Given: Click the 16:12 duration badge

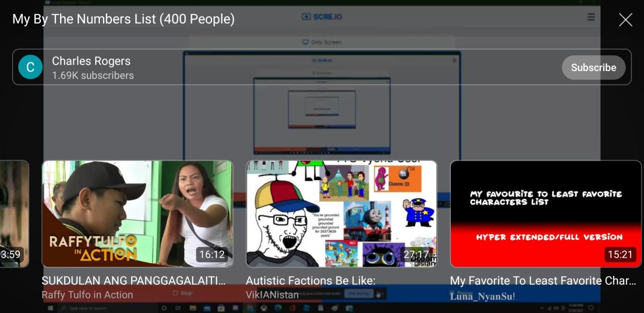Looking at the screenshot, I should click(212, 255).
